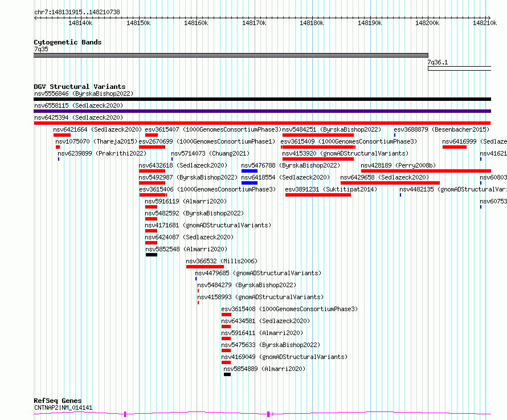Screen dimensions: 507x420
Task: Select the blue nsv6418554 variant bar
Action: 250,183
